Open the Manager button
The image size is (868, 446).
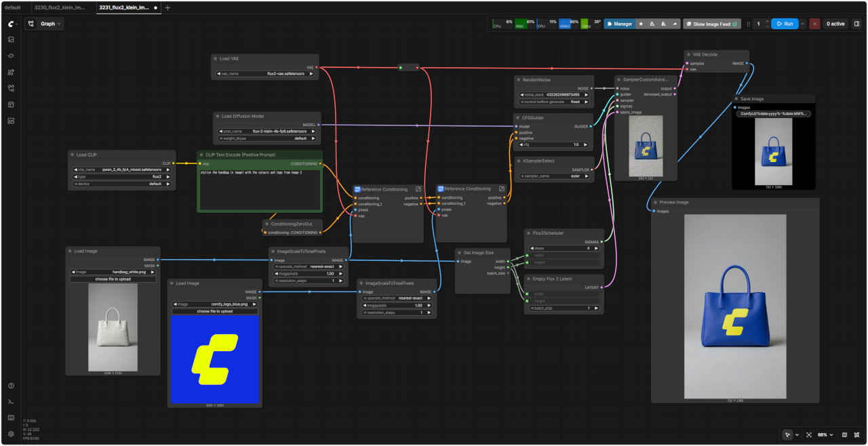(x=620, y=24)
